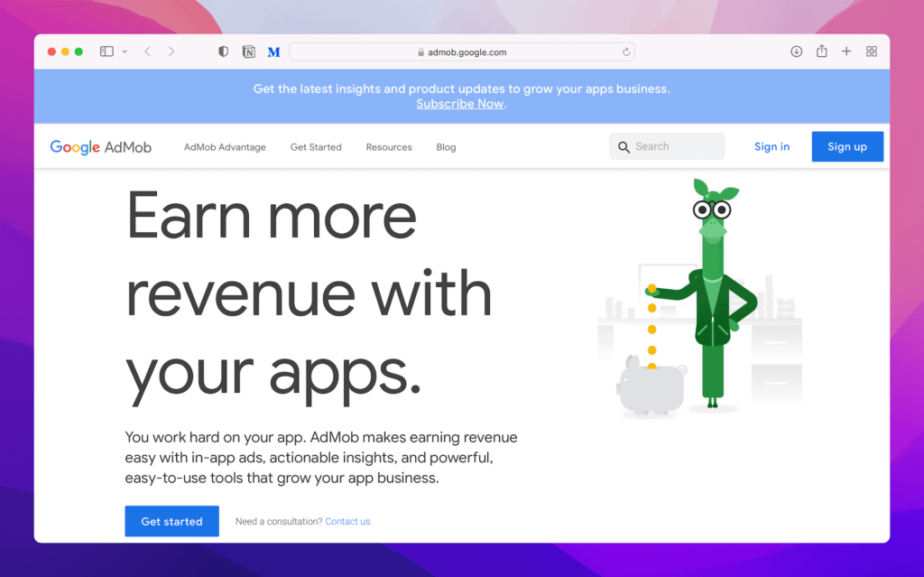The width and height of the screenshot is (924, 577).
Task: Reload the admob.google.com page
Action: coord(626,51)
